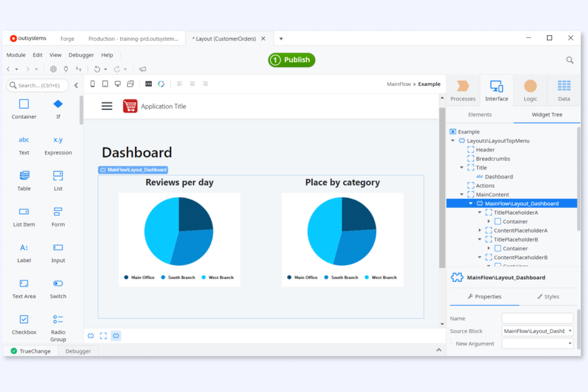Open the Data panel
The width and height of the screenshot is (588, 392).
[564, 90]
